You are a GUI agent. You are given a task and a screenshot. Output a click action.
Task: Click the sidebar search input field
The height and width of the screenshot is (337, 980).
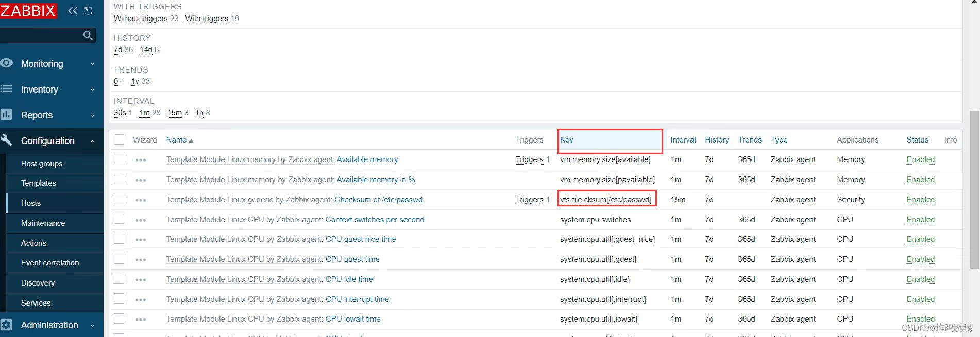click(41, 36)
